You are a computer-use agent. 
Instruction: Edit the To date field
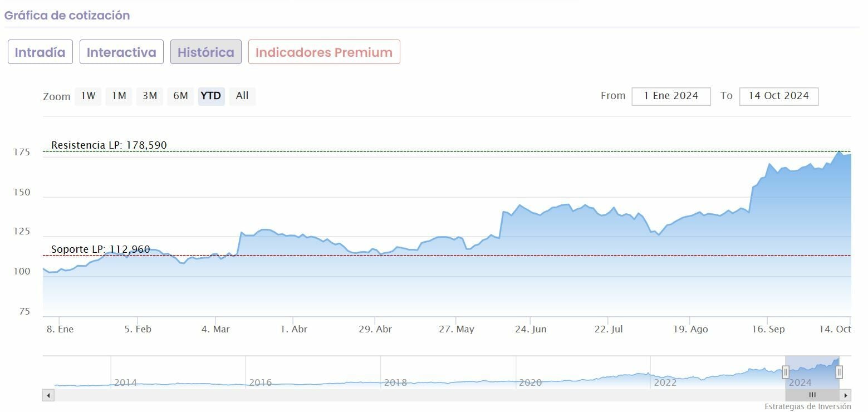tap(778, 96)
